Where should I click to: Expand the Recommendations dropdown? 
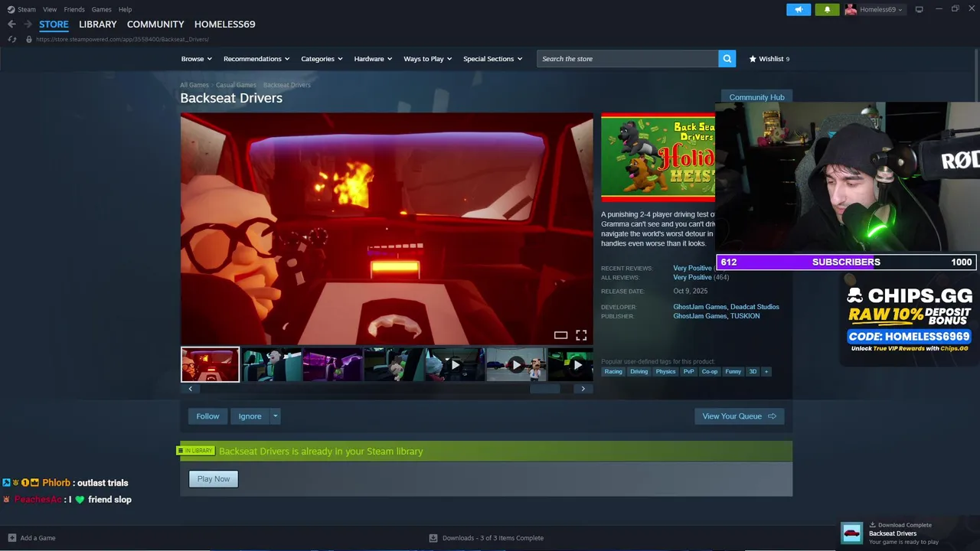256,59
